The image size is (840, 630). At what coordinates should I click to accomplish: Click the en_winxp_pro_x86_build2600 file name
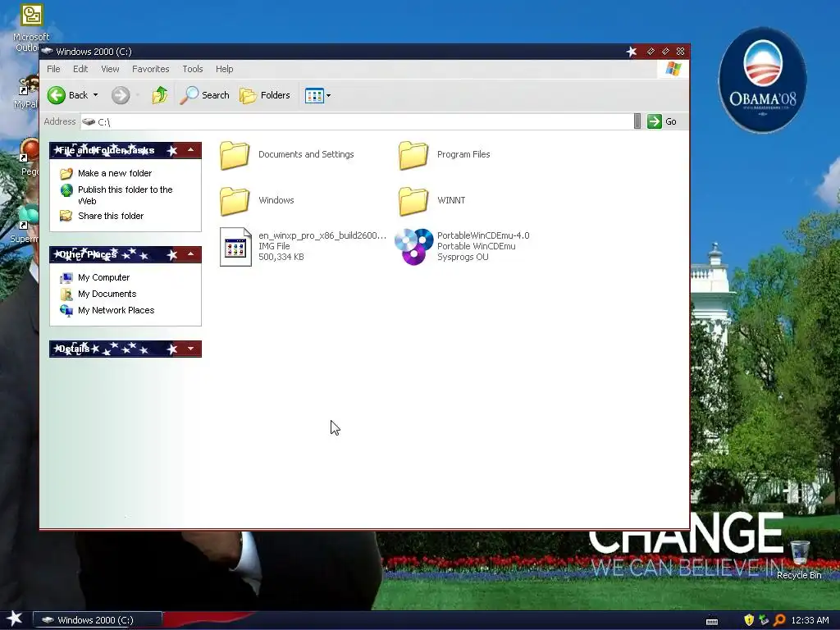point(322,235)
